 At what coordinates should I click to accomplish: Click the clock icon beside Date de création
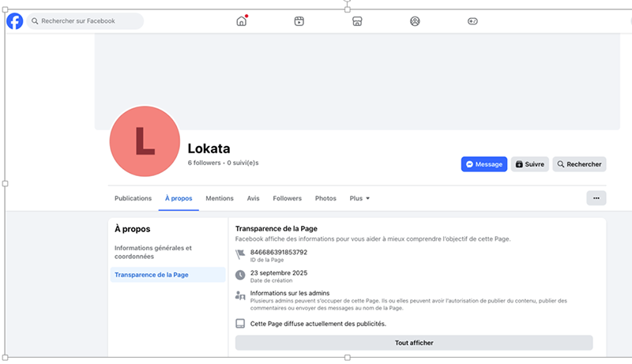pos(240,275)
